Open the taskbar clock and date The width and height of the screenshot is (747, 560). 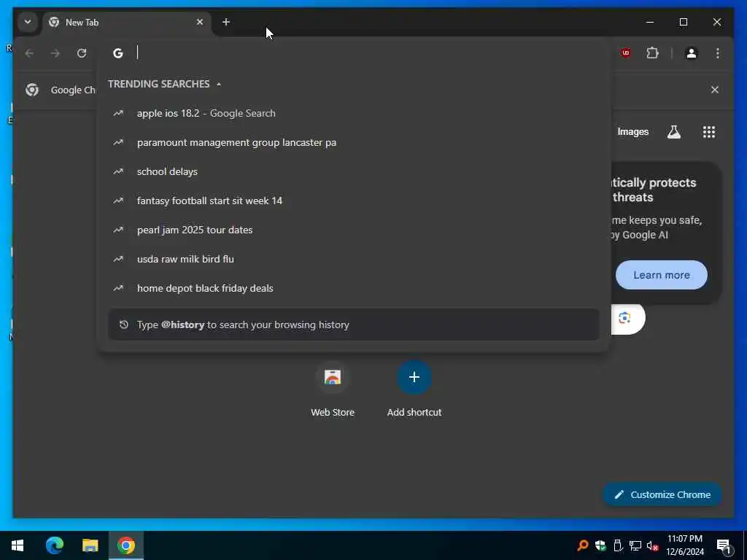coord(684,545)
